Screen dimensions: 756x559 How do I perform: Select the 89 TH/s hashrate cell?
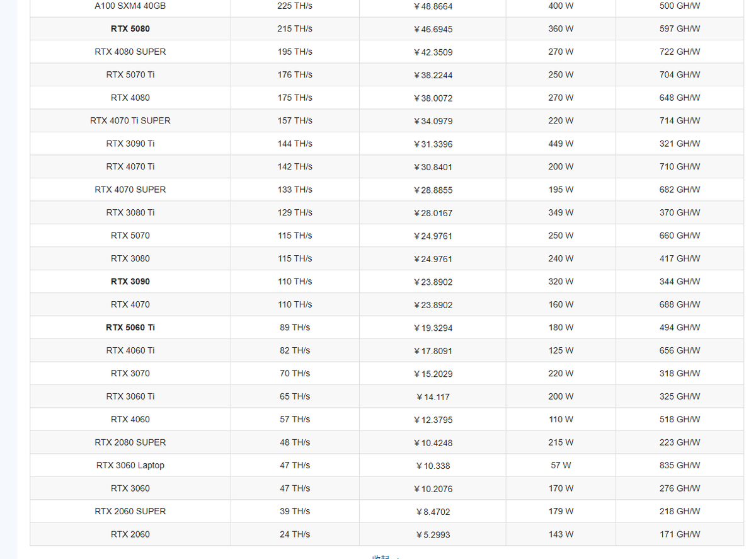(x=295, y=328)
